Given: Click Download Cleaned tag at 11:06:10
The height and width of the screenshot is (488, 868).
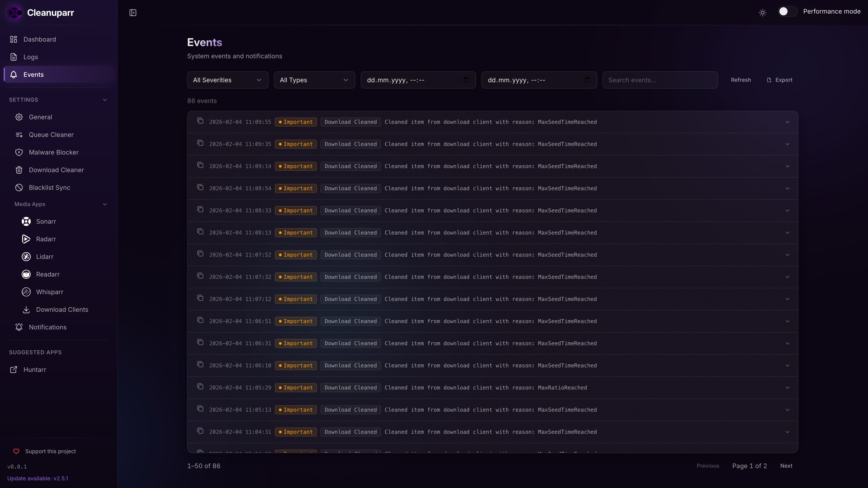Looking at the screenshot, I should [x=350, y=365].
